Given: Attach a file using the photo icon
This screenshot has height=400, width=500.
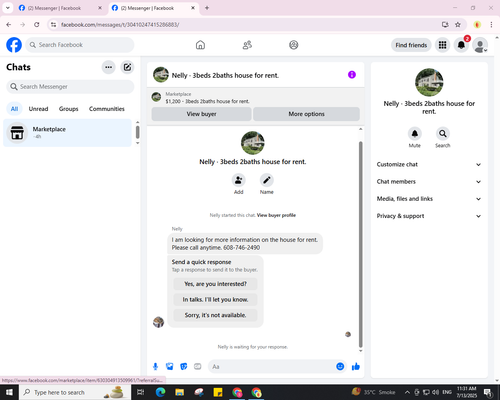Looking at the screenshot, I should 170,367.
